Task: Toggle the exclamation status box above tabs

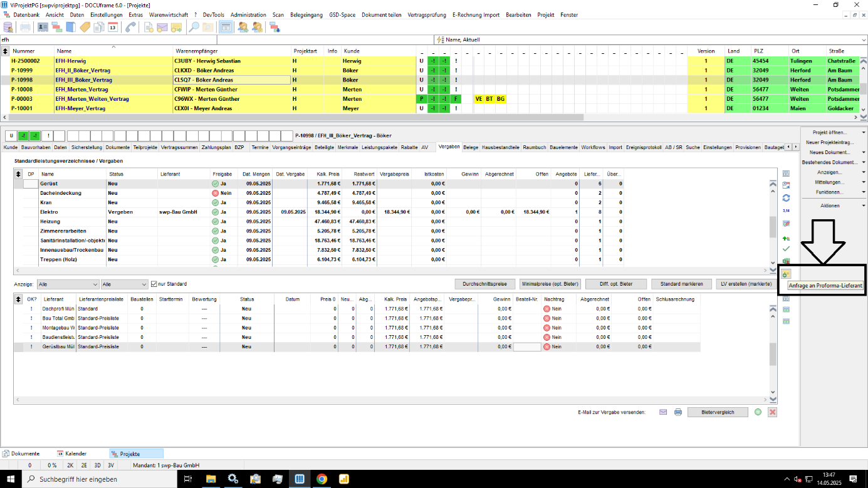Action: tap(47, 135)
